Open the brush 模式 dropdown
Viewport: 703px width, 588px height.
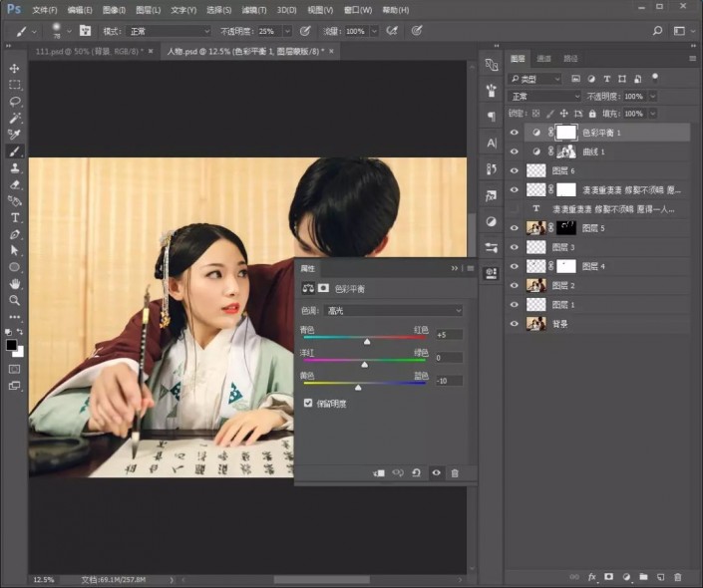(x=169, y=31)
